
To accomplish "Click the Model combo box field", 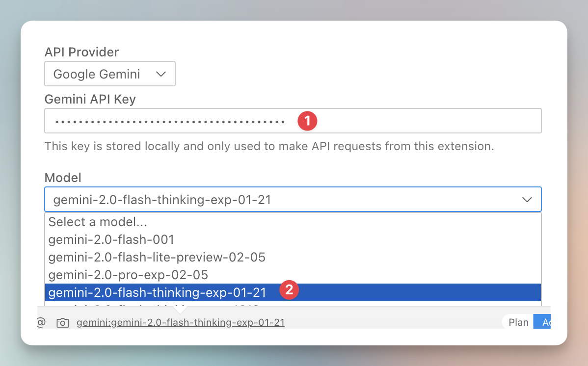I will tap(285, 199).
